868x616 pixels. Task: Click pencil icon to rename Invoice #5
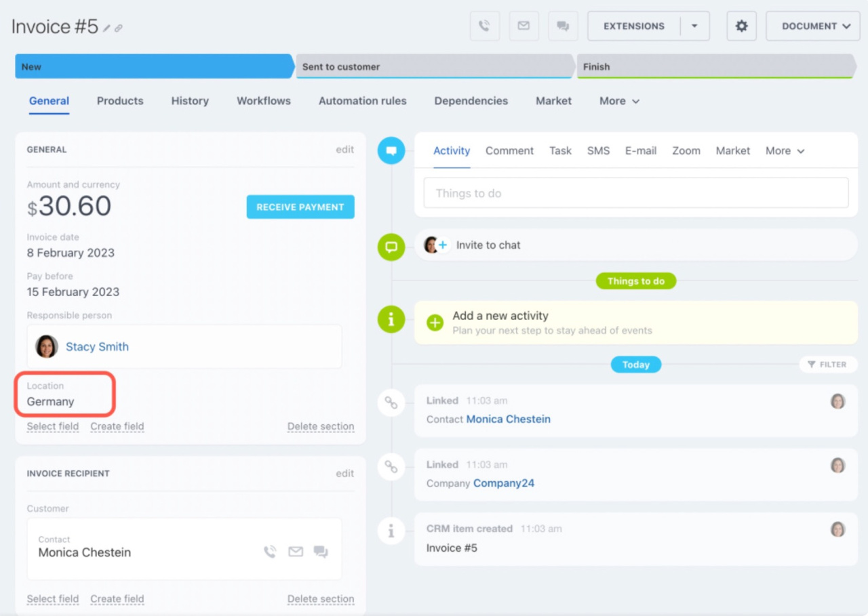pyautogui.click(x=106, y=28)
